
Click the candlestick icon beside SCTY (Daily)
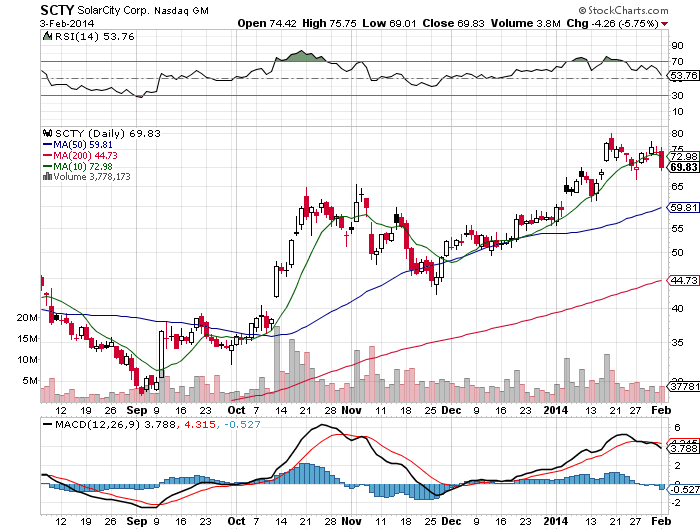(x=47, y=133)
